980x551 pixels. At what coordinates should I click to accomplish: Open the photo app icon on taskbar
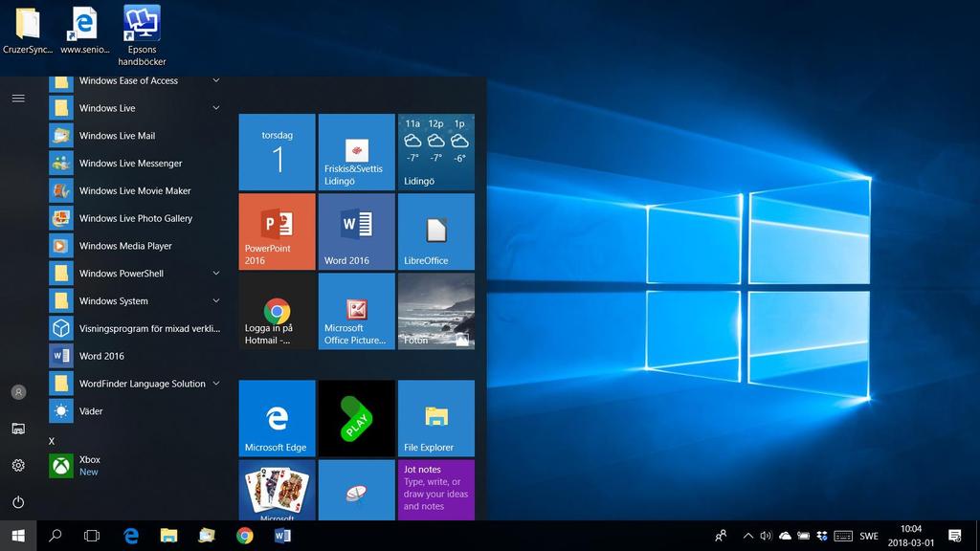pyautogui.click(x=207, y=536)
